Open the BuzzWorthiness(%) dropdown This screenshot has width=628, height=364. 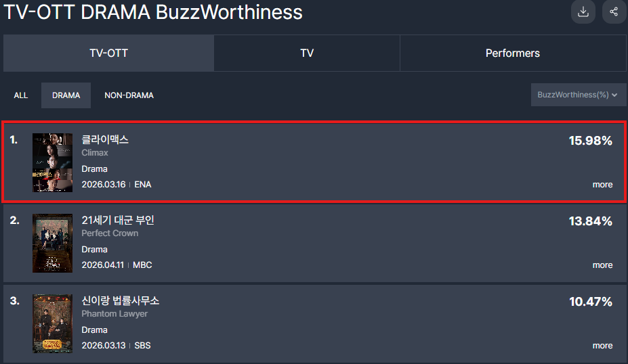tap(578, 95)
